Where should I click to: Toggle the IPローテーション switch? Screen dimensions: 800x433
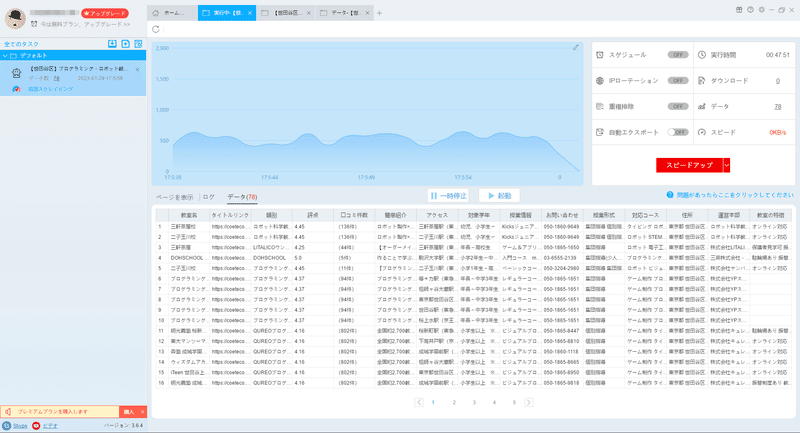[678, 81]
